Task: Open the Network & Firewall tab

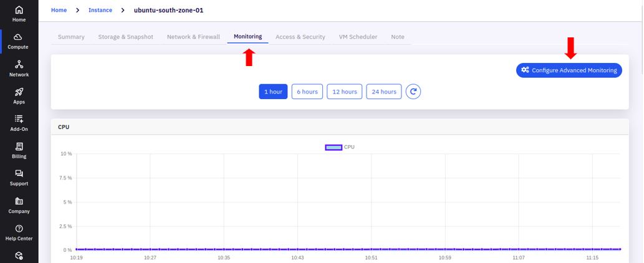Action: (x=193, y=37)
